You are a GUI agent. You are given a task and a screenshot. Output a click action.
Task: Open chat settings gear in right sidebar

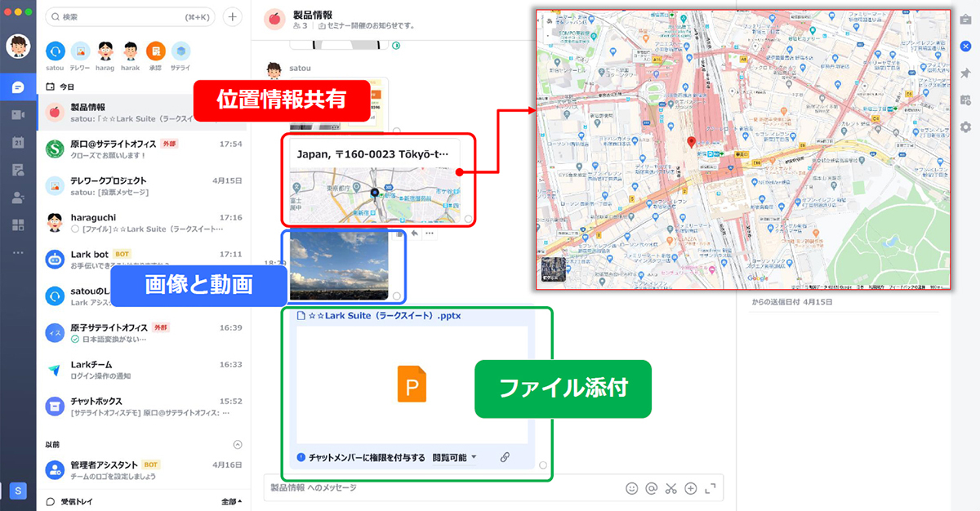point(965,127)
